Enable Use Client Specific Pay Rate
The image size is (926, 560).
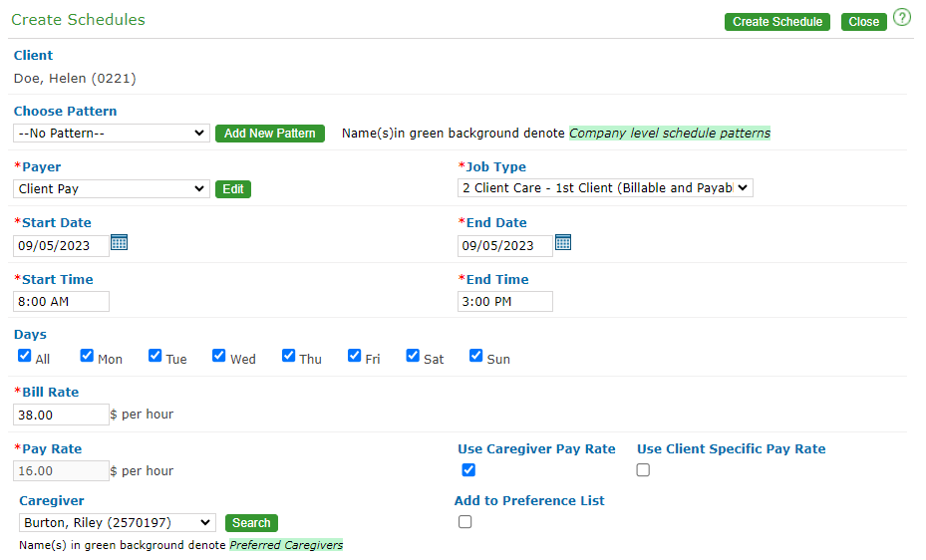coord(643,470)
